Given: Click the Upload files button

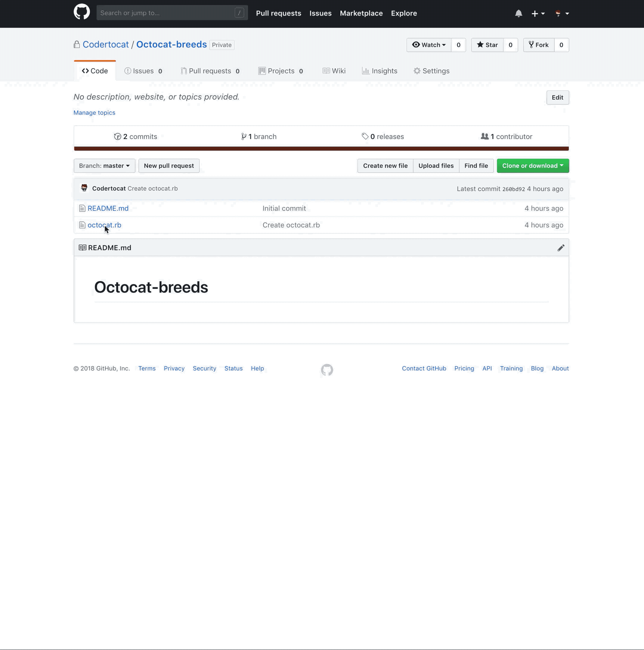Looking at the screenshot, I should [x=436, y=165].
